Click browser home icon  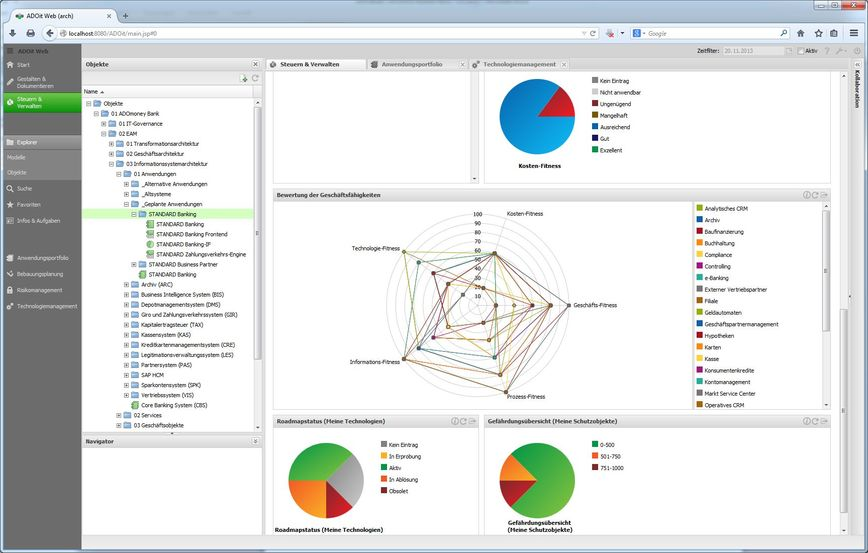(x=800, y=33)
